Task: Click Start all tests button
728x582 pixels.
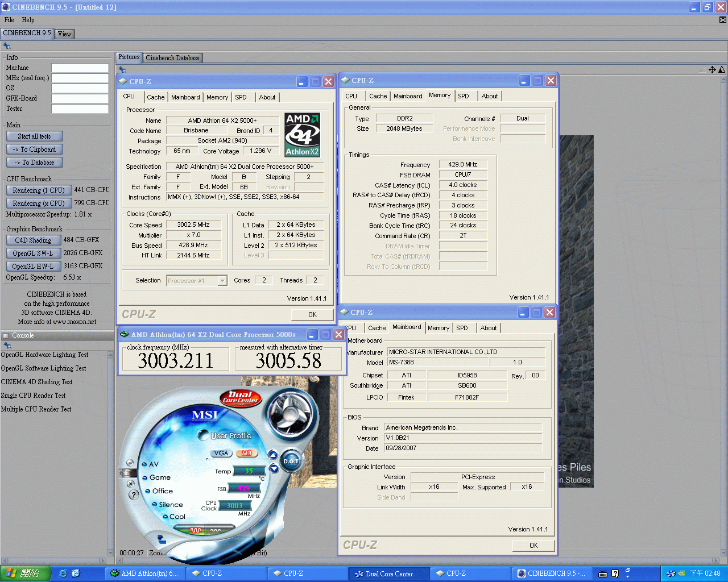Action: coord(34,136)
